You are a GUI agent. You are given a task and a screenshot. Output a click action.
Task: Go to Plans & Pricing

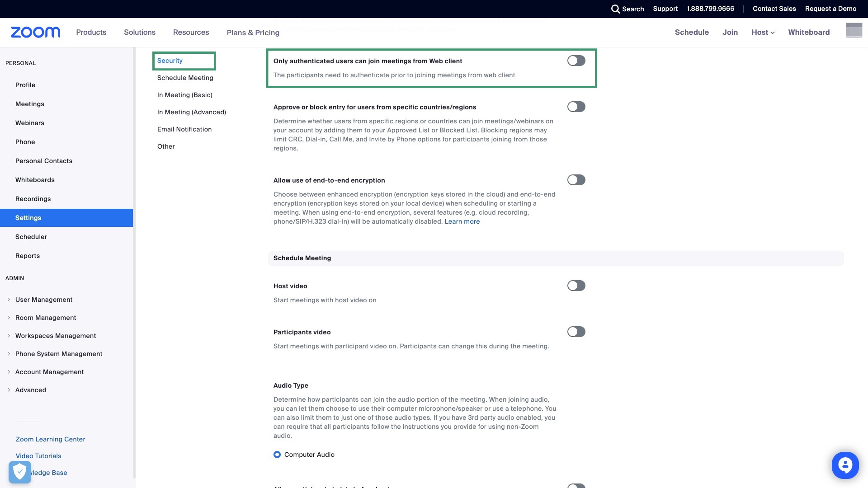tap(253, 33)
